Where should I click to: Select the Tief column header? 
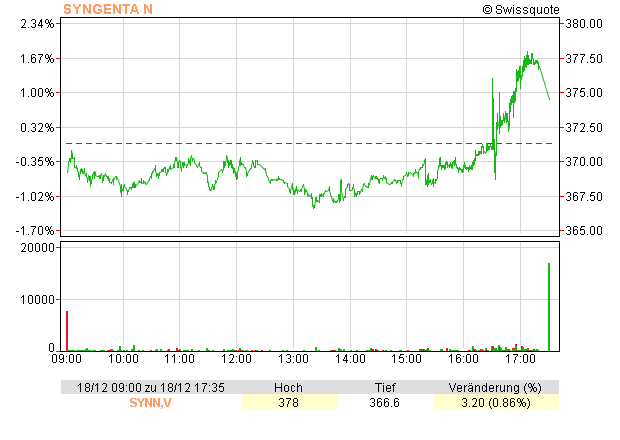click(385, 387)
